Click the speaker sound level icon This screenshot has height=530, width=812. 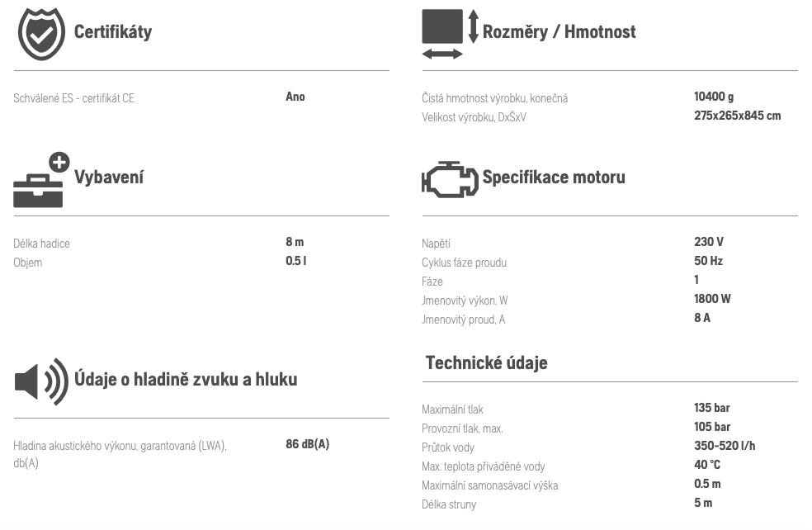point(41,382)
